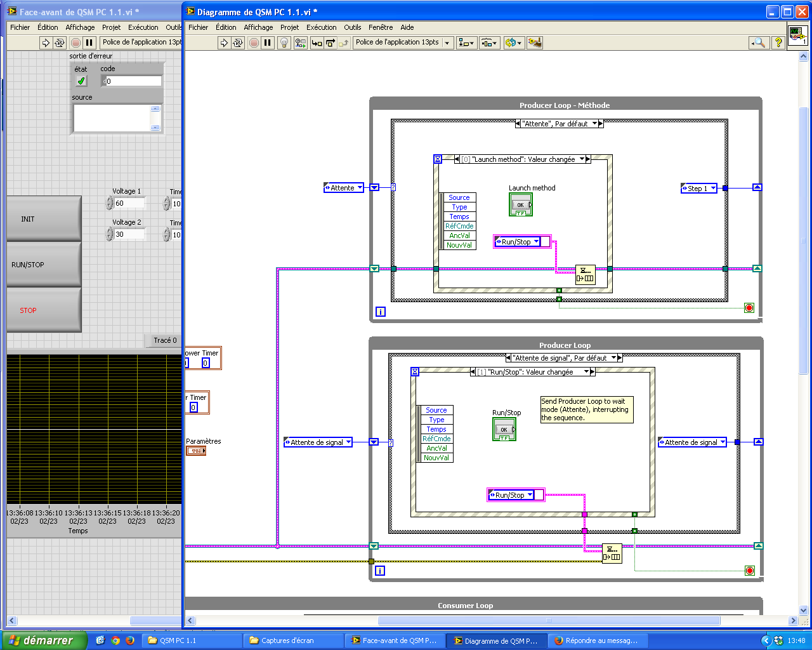Open Affichage menu in Diagramme window
This screenshot has width=812, height=650.
click(x=258, y=27)
